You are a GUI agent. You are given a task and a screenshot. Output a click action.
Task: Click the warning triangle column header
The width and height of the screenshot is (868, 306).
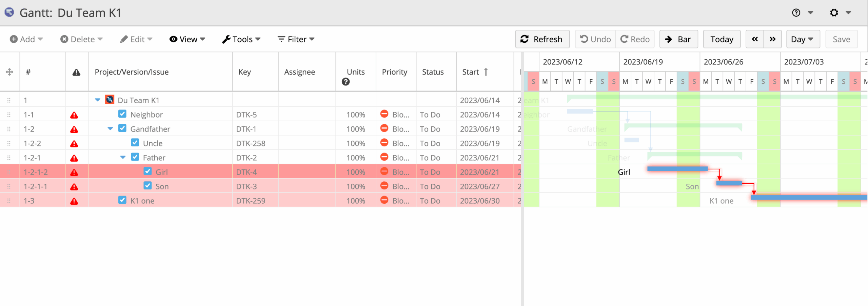(x=76, y=72)
